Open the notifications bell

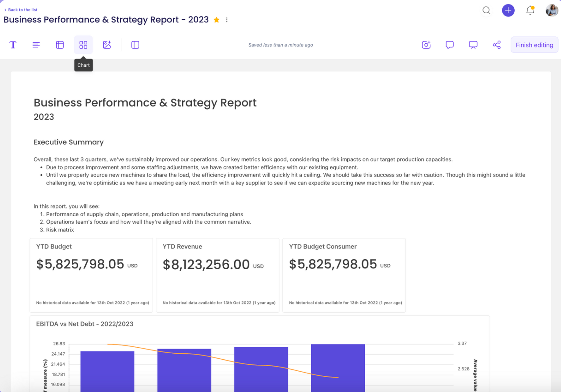click(530, 10)
